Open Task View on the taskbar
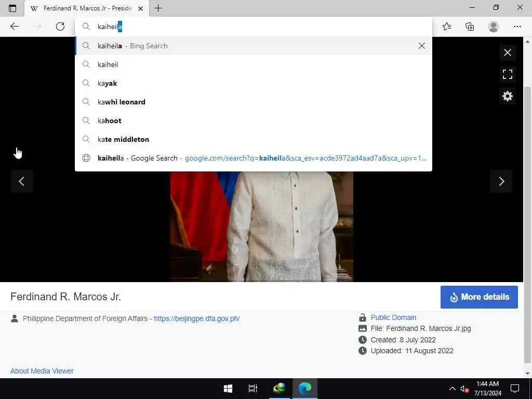Viewport: 532px width, 399px height. click(x=253, y=389)
